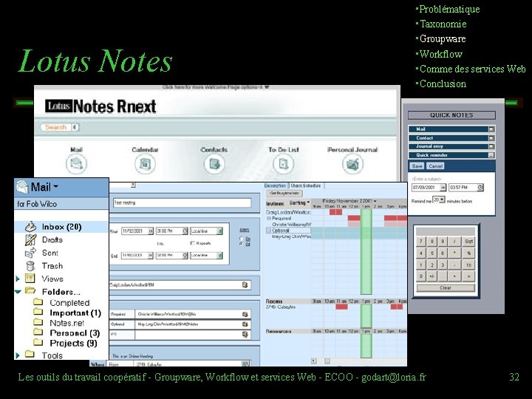532x399 pixels.
Task: Switch to the Description tab
Action: click(275, 185)
